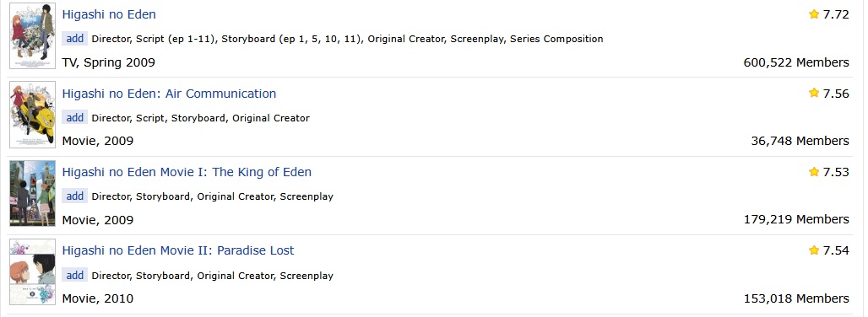Click add button for Higashi no Eden TV series
The image size is (868, 317).
tap(75, 39)
